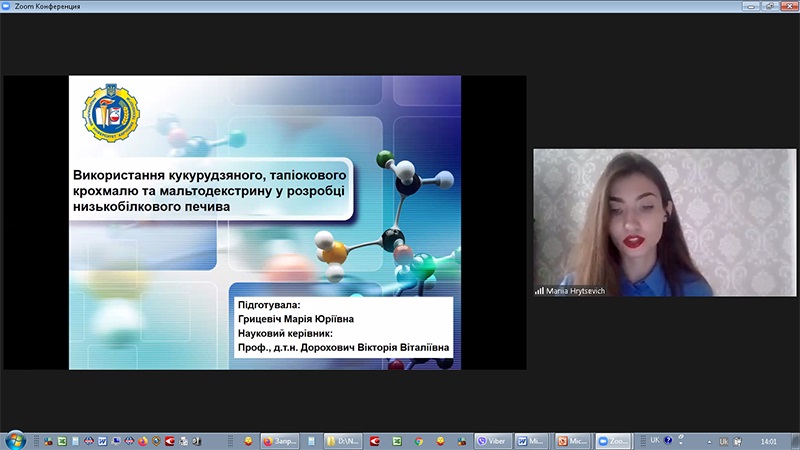Click the signal strength icon beside Mariia Hrytsevich
Viewport: 800px width, 450px height.
click(x=540, y=290)
